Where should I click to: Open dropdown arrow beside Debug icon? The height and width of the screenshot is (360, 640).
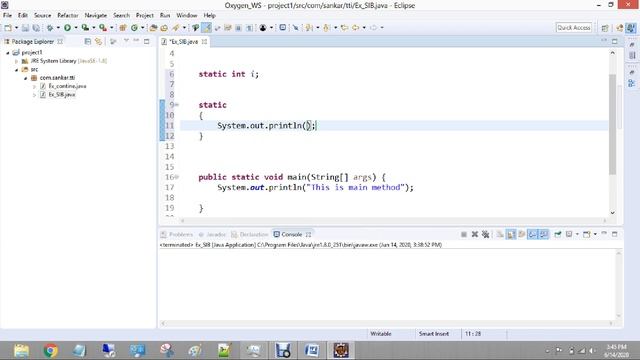click(58, 28)
